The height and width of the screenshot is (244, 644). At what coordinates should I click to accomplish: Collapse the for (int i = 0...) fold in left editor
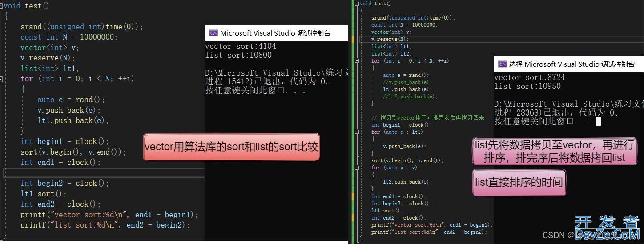[x=1, y=79]
